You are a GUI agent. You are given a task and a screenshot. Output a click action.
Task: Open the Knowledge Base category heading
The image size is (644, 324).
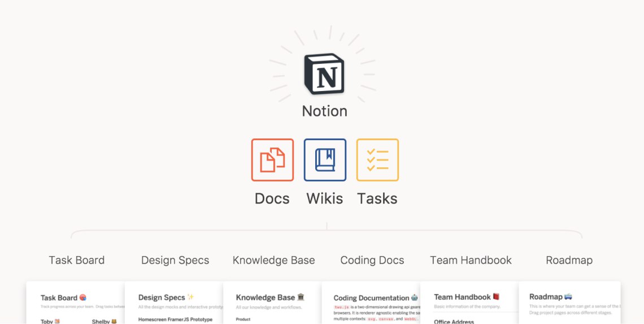tap(274, 260)
